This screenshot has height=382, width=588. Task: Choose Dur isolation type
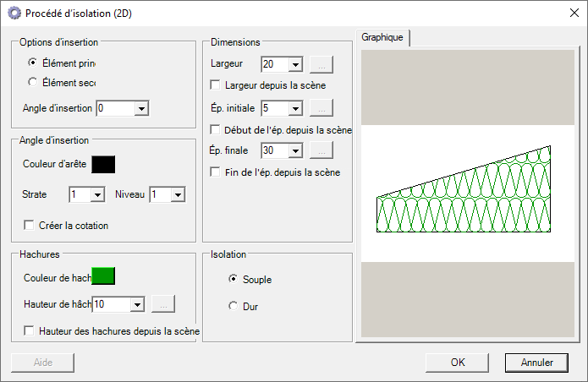pyautogui.click(x=234, y=306)
